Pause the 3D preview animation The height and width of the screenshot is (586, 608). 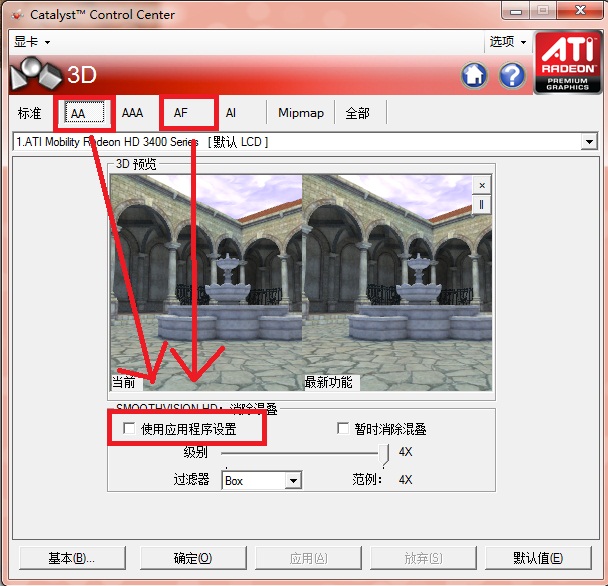[x=482, y=204]
